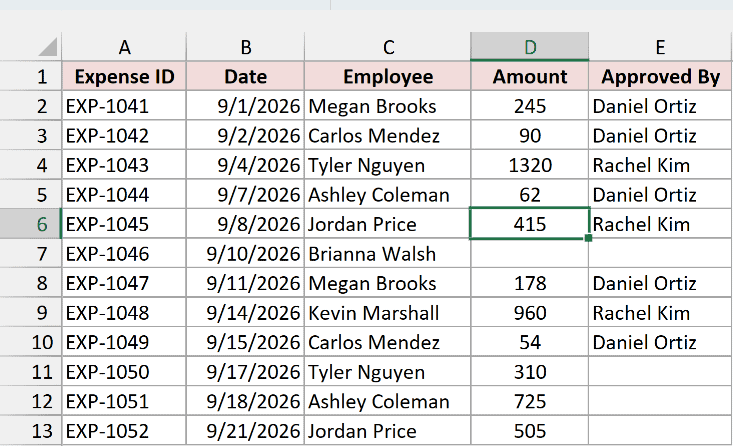Click the 'Employee' header cell
This screenshot has width=733, height=446.
[388, 76]
